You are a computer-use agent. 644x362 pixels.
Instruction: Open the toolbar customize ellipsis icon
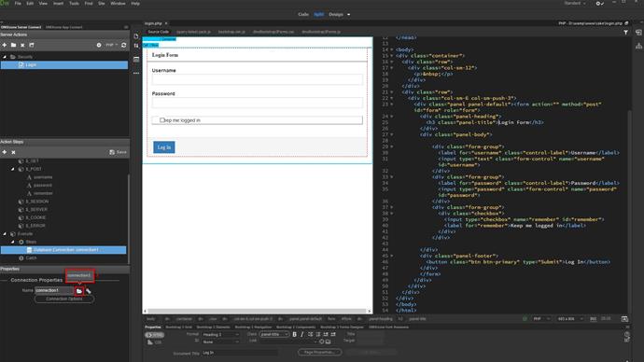point(136,73)
